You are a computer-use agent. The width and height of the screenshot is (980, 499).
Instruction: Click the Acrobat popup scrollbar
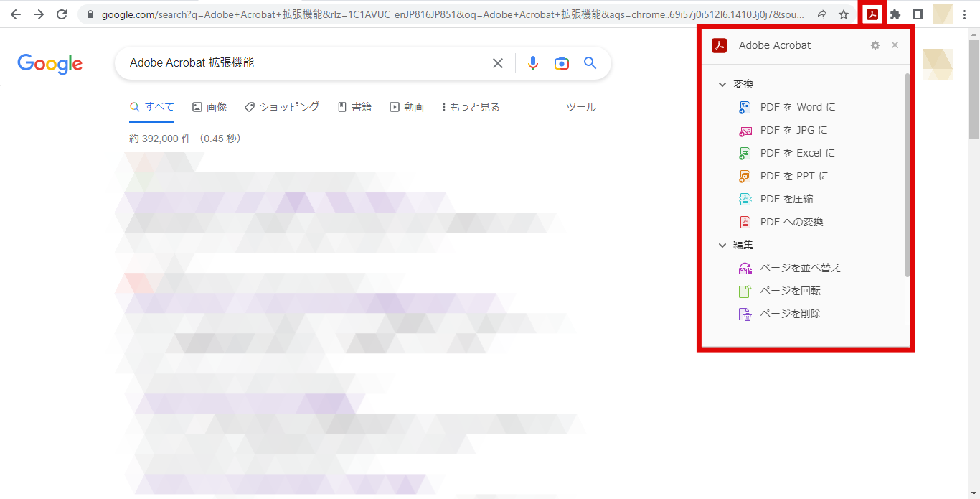[x=907, y=175]
